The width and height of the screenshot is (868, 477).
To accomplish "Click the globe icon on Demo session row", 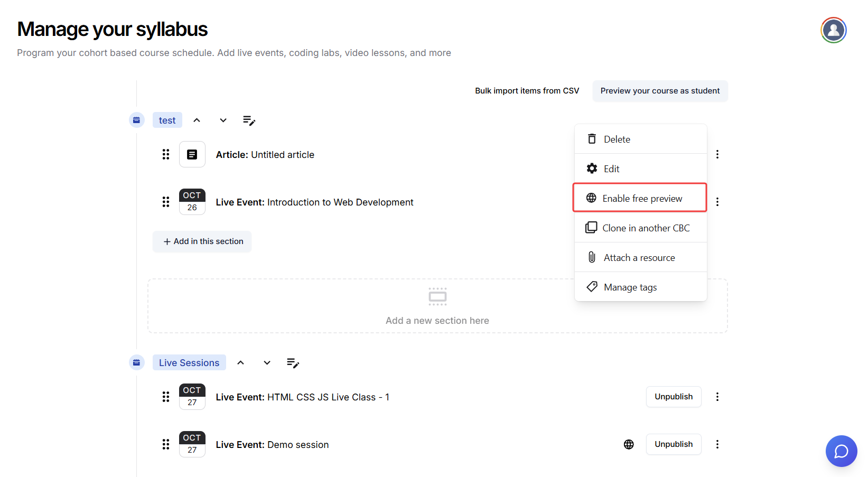I will click(629, 444).
